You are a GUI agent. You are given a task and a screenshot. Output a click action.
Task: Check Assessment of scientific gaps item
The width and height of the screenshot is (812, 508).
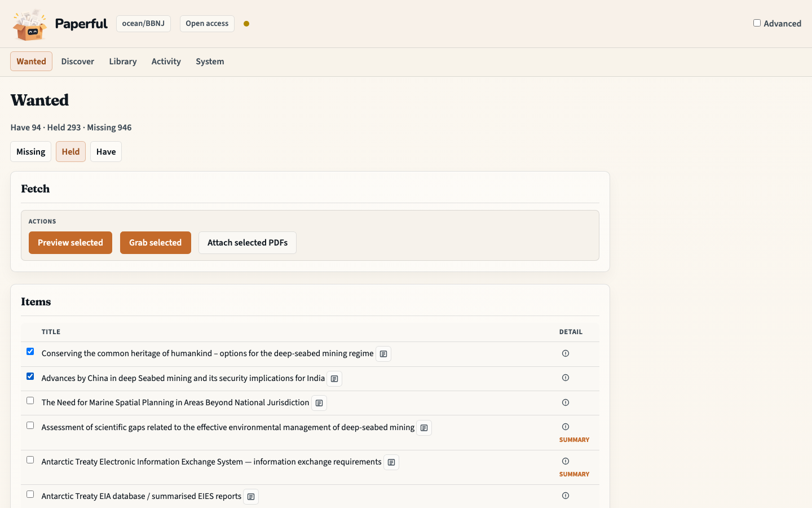point(30,426)
